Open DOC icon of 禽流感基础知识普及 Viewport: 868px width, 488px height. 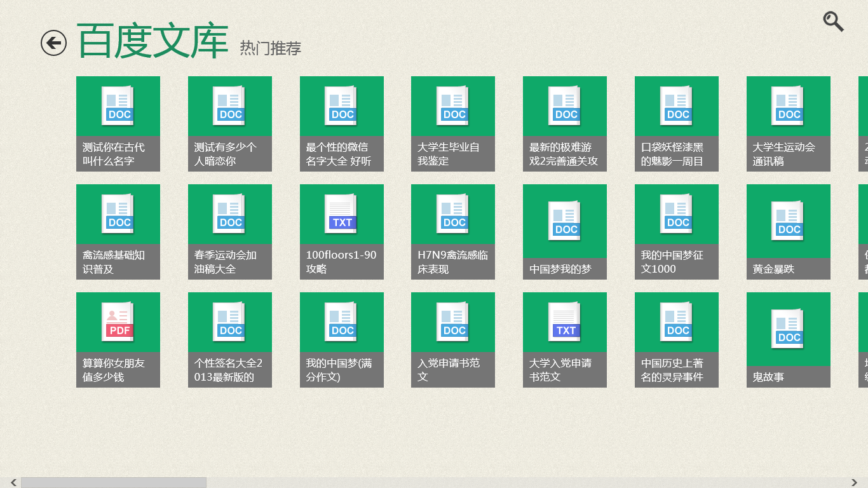click(118, 213)
